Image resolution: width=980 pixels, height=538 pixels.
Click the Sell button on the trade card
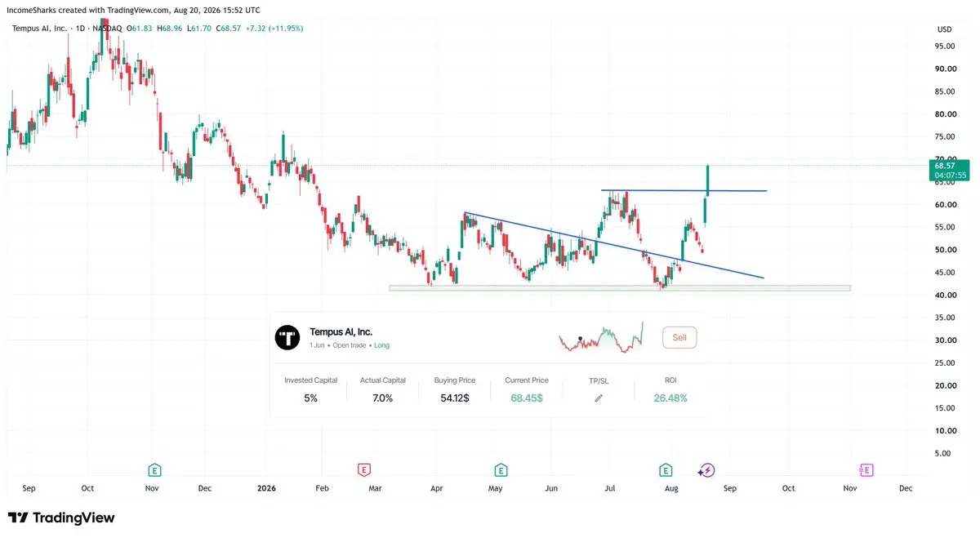click(x=679, y=337)
